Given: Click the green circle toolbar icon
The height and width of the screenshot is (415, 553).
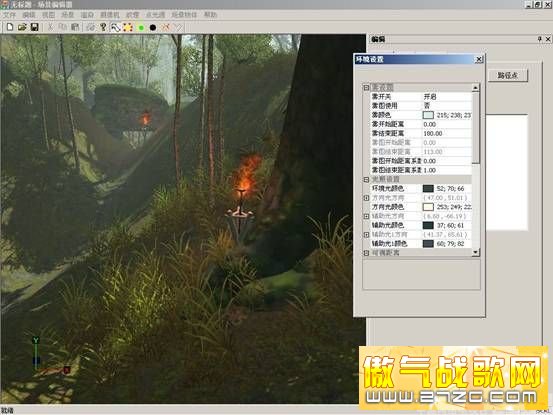Looking at the screenshot, I should [x=141, y=28].
